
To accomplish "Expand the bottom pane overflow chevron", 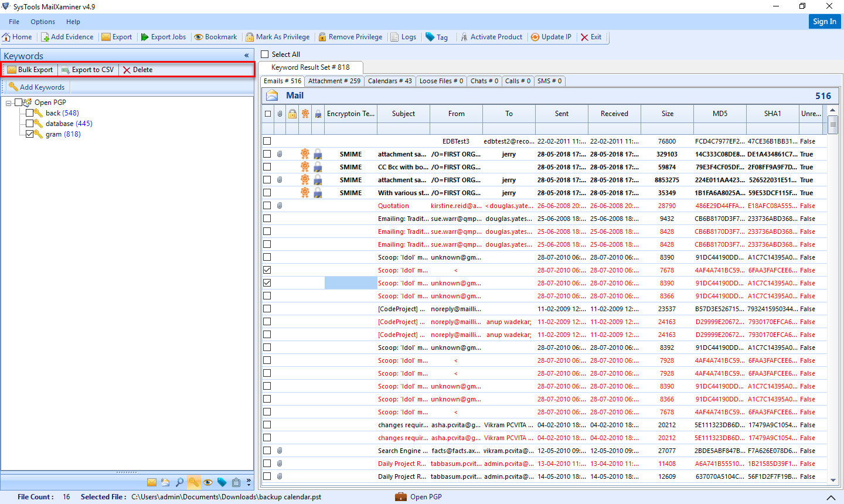I will point(249,482).
